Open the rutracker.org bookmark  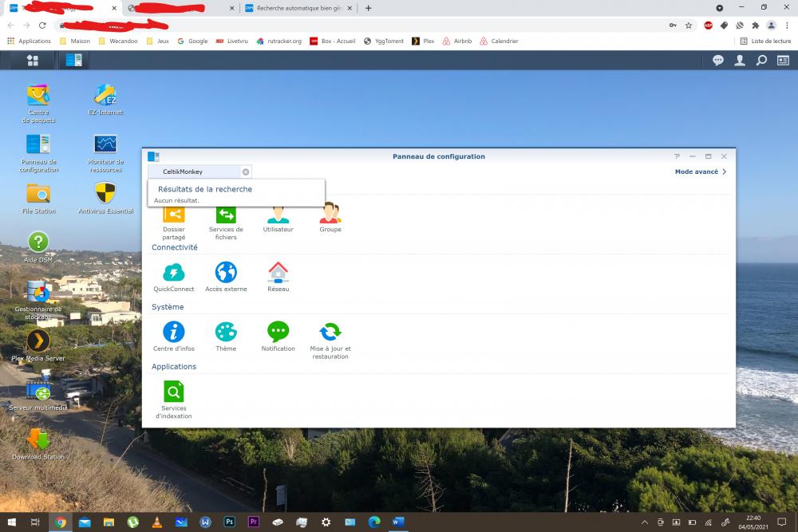279,41
